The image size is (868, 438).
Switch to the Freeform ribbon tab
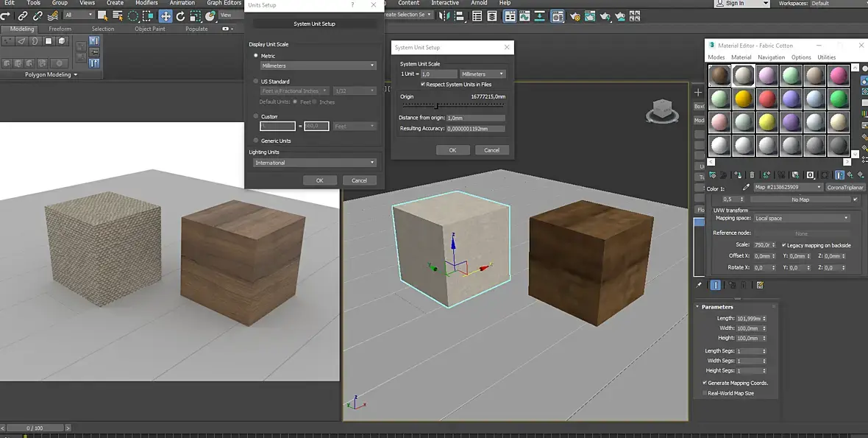(60, 29)
